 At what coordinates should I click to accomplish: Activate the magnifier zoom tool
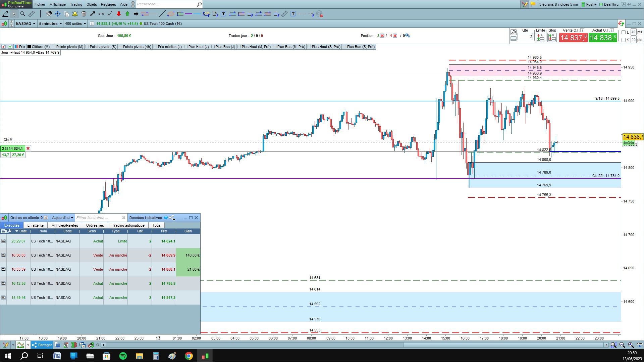[x=22, y=14]
